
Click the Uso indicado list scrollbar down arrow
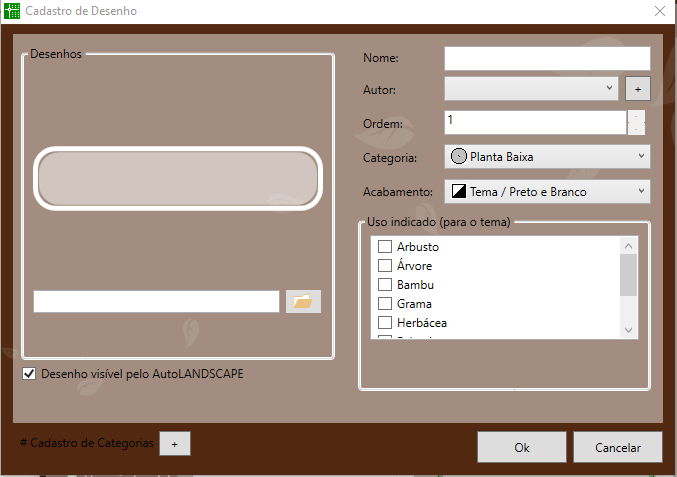(x=629, y=330)
